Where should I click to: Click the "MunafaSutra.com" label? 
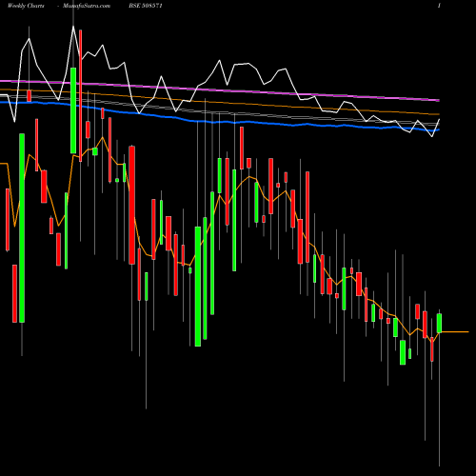pyautogui.click(x=87, y=6)
